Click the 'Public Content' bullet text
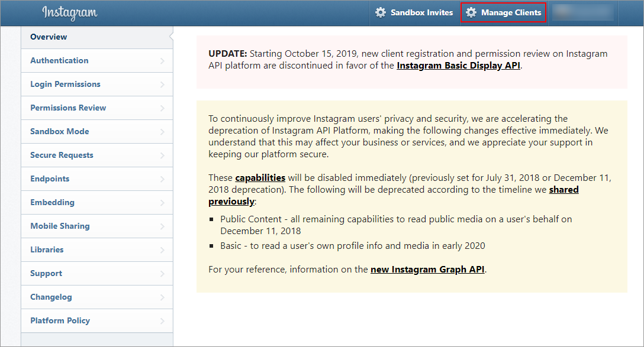 [396, 225]
